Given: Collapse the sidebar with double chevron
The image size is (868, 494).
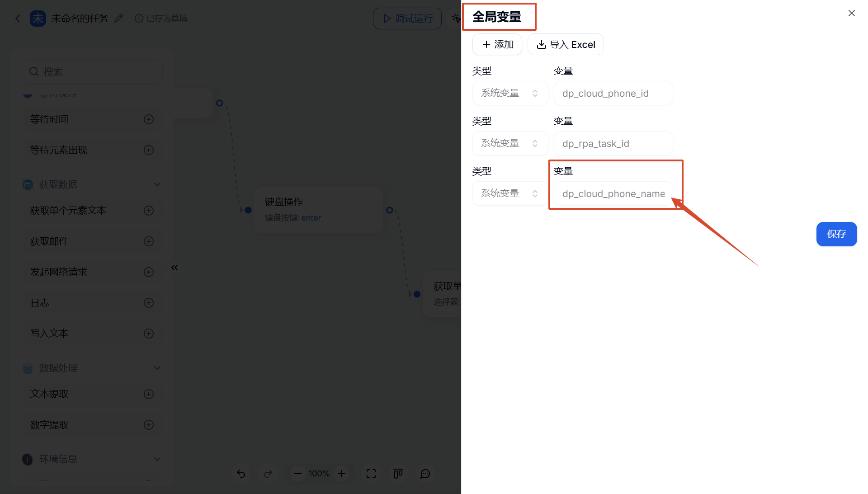Looking at the screenshot, I should (x=175, y=268).
